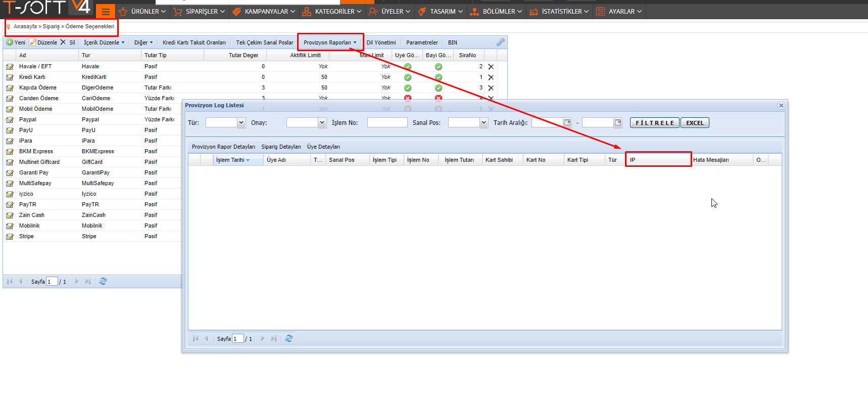Click Sipariş Detayları
This screenshot has height=401, width=868.
pos(281,147)
